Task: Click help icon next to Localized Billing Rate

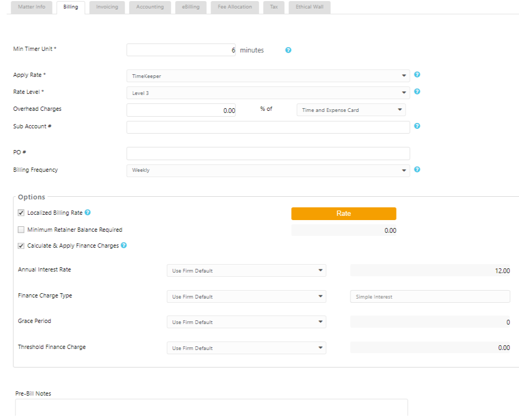Action: [87, 213]
